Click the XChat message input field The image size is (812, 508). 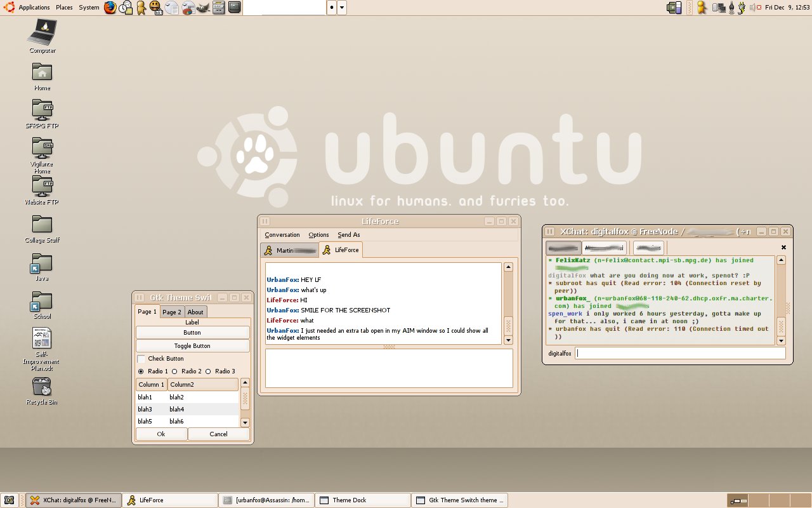[680, 354]
